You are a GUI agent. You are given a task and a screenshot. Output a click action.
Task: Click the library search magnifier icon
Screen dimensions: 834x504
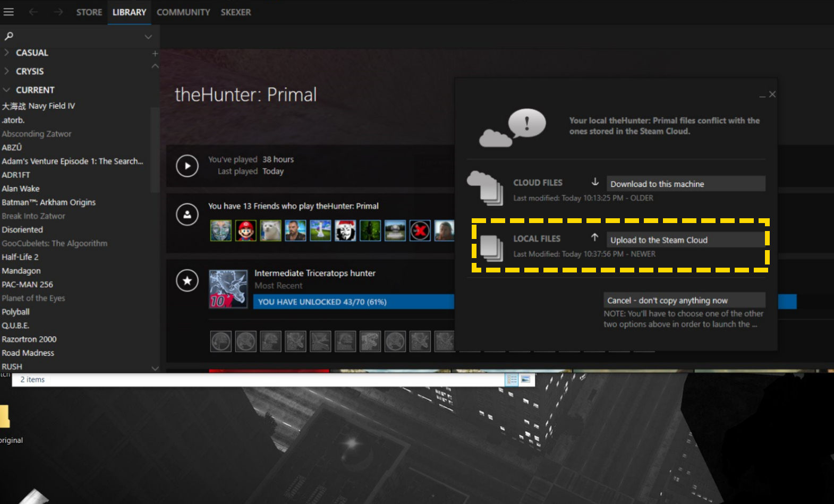[8, 36]
